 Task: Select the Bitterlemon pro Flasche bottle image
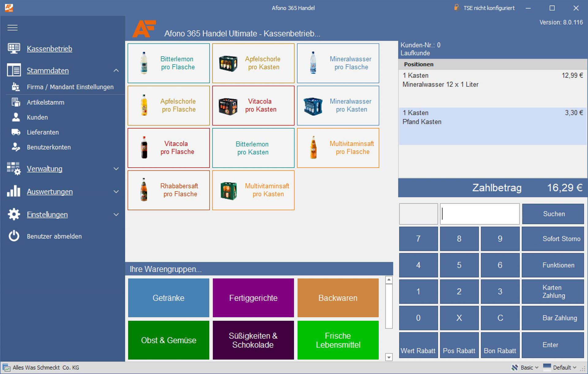pos(144,63)
